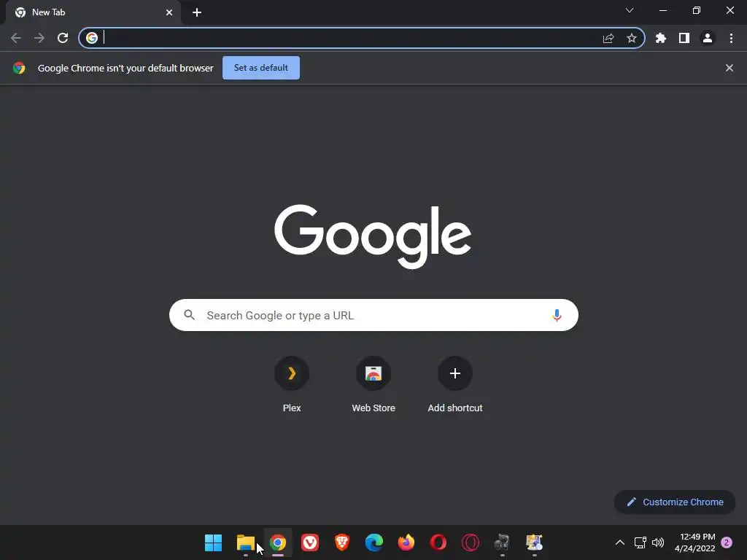The width and height of the screenshot is (747, 560).
Task: Show hidden system tray icons
Action: pos(620,542)
